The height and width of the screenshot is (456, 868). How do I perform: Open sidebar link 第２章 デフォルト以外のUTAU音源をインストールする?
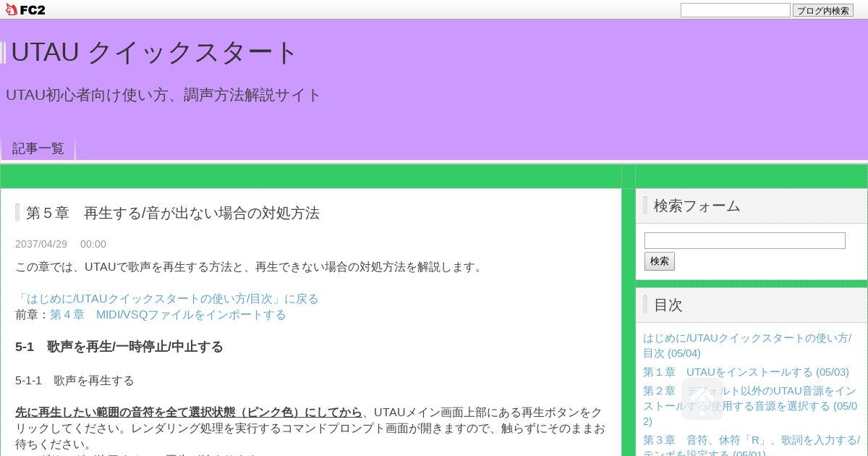(x=750, y=405)
